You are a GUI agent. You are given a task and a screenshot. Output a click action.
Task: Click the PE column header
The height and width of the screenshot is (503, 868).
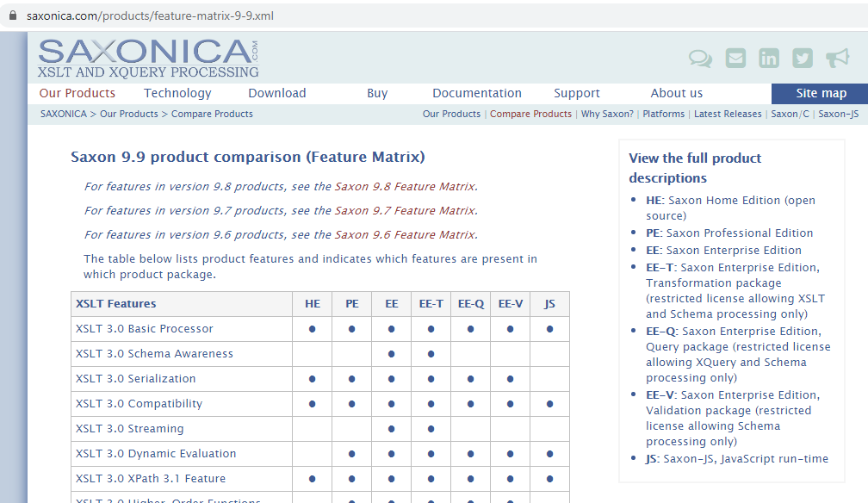352,304
